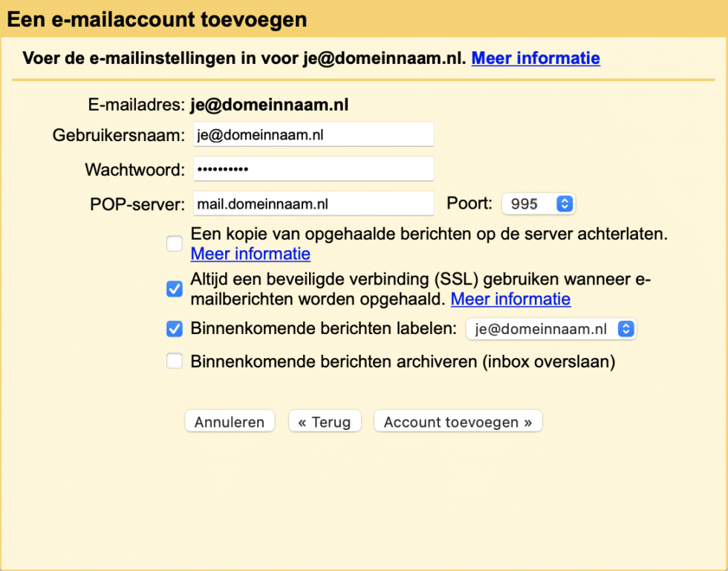The image size is (728, 571).
Task: Enable Binnenkomende berichten archiveren
Action: tap(174, 362)
